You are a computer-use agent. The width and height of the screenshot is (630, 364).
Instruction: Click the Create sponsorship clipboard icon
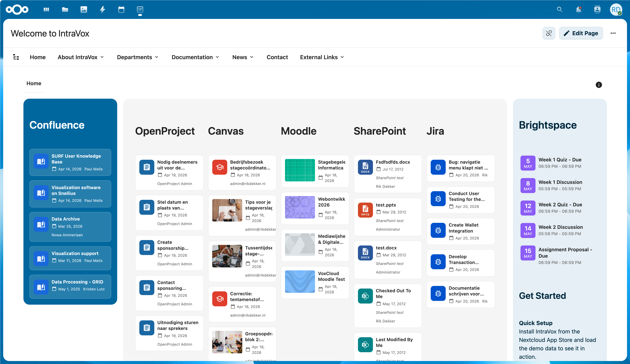(x=147, y=247)
